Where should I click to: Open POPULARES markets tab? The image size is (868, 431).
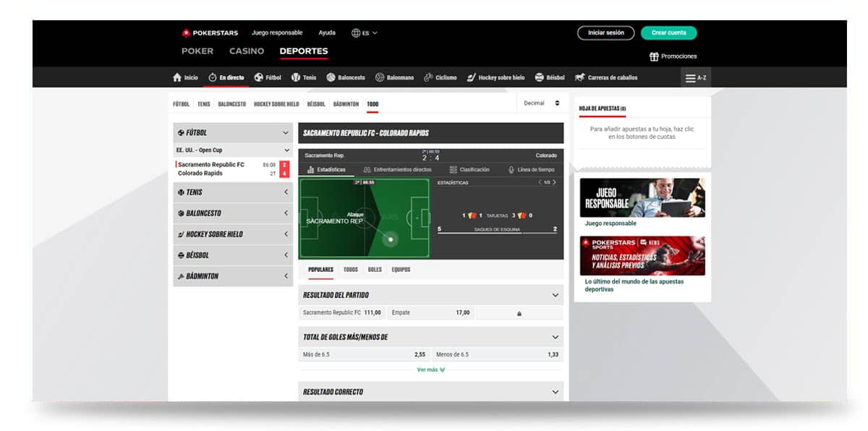pos(320,270)
